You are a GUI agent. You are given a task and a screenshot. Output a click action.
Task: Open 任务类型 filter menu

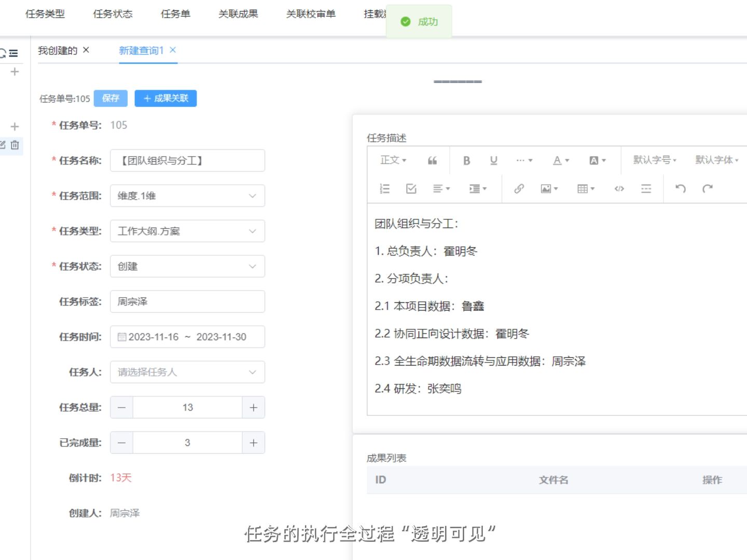pos(45,14)
